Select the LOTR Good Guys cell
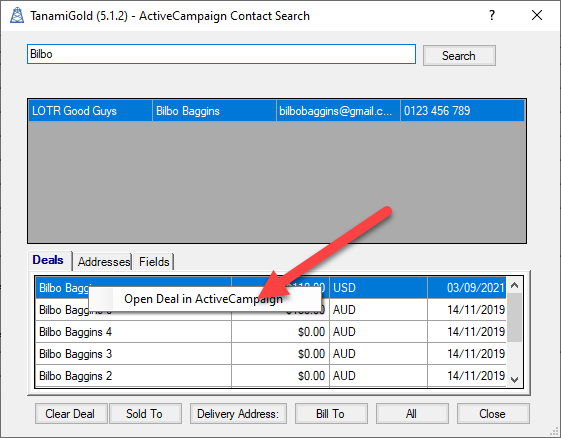Viewport: 561px width, 438px height. pos(90,111)
